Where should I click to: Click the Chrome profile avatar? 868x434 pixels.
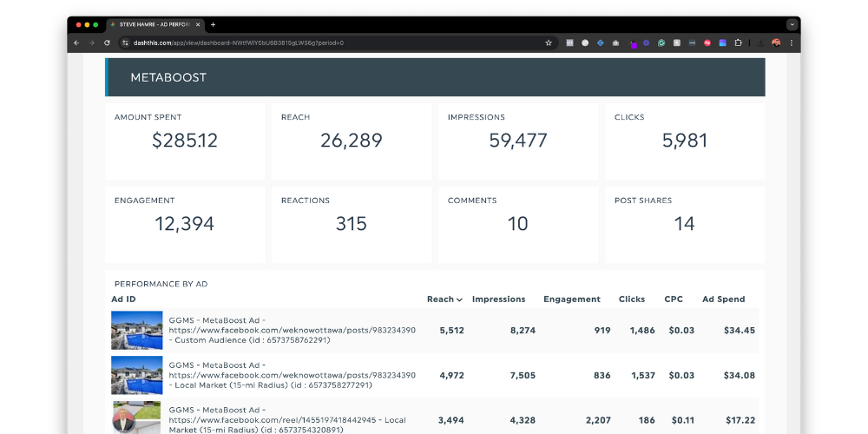(x=776, y=43)
